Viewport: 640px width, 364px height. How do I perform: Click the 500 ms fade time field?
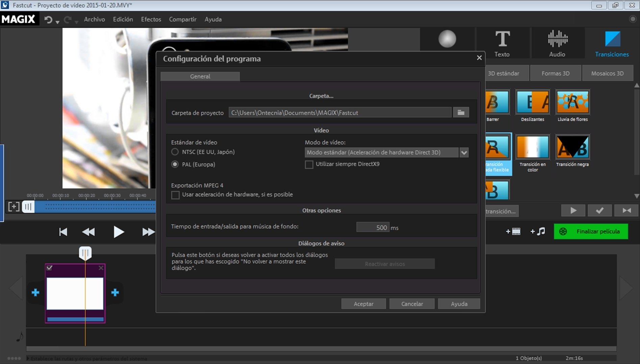[373, 227]
